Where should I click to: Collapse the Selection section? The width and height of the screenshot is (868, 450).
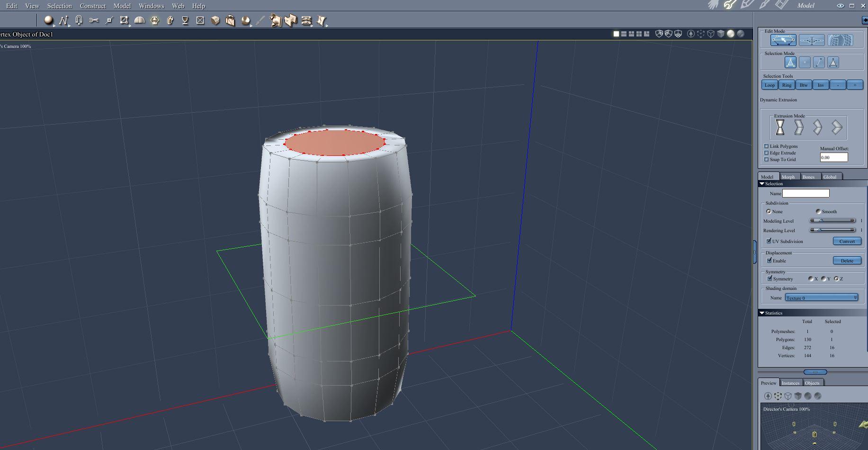click(762, 183)
